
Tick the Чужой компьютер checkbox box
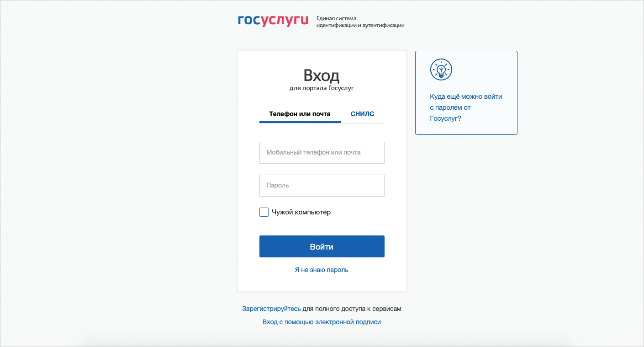264,212
